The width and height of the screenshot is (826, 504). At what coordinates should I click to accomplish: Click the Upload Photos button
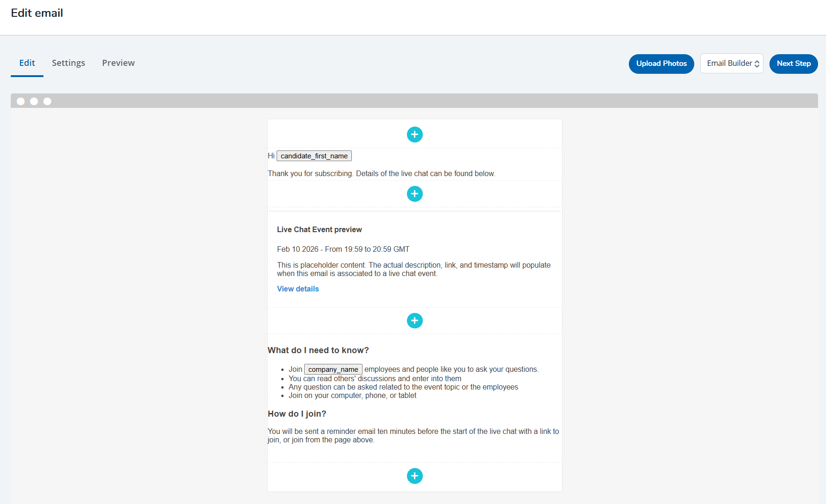[x=661, y=64]
